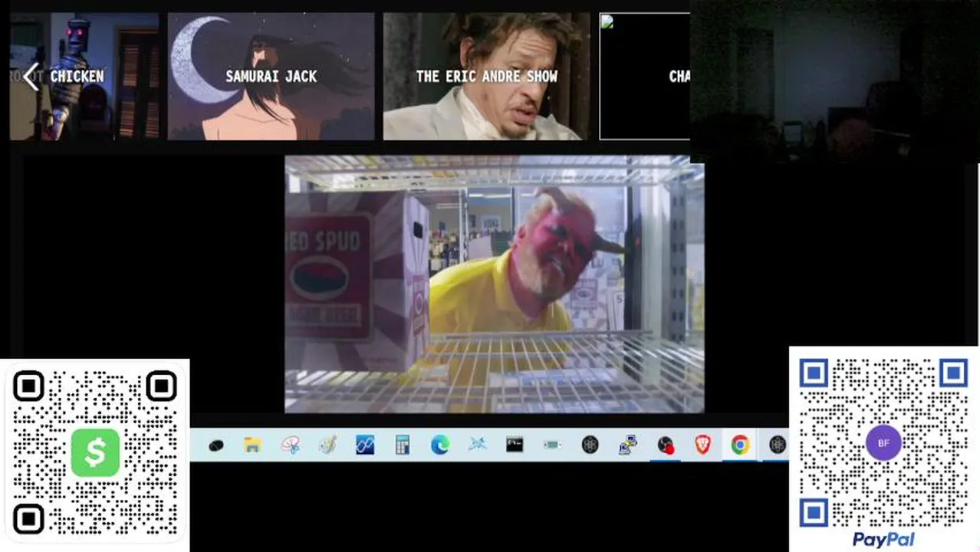Image resolution: width=980 pixels, height=552 pixels.
Task: Open the blue wave graph app icon
Action: [365, 445]
